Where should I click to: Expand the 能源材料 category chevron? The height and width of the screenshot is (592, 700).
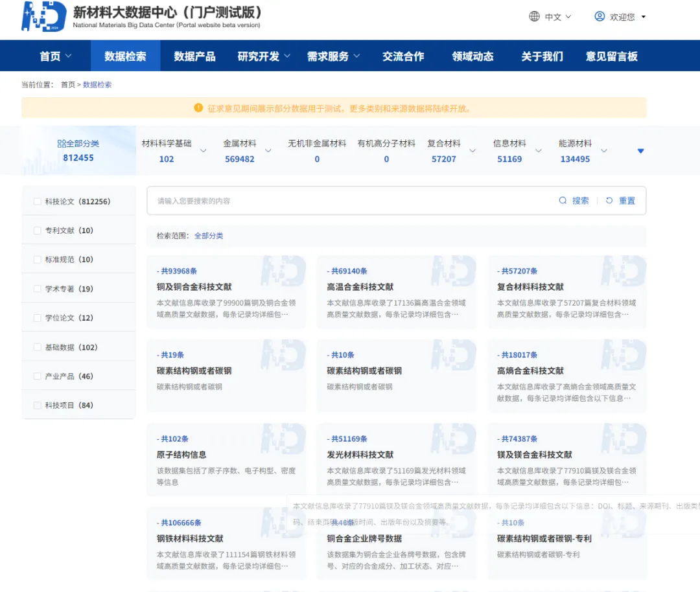point(604,151)
